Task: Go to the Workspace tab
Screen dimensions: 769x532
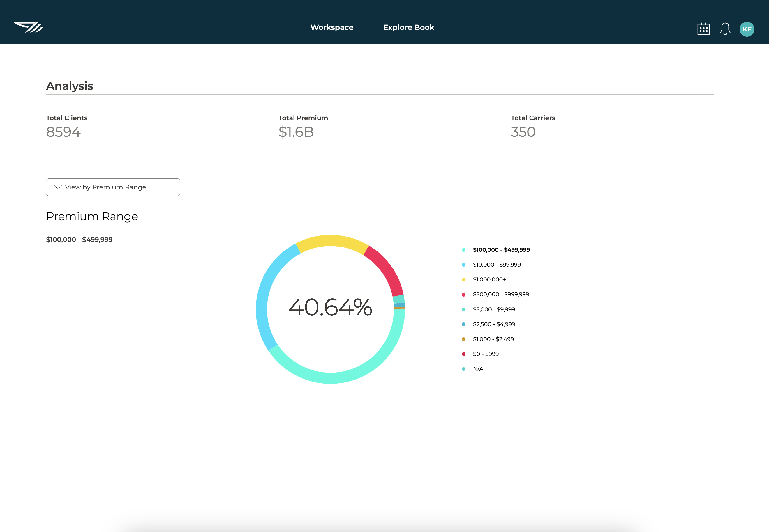Action: [x=331, y=27]
